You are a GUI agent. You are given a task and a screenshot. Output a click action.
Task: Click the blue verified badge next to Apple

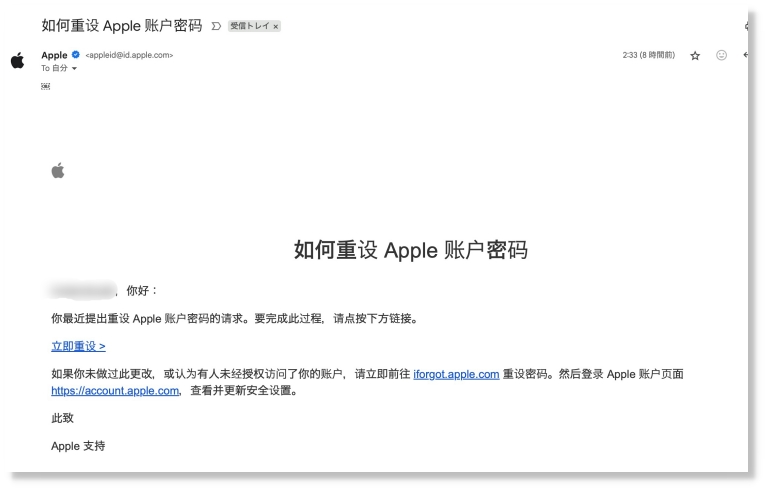point(76,55)
